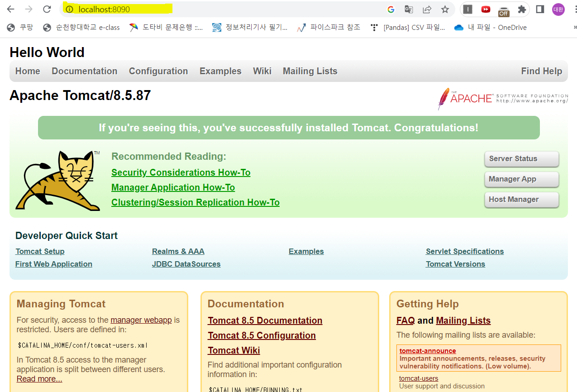Open the 파이스파크 참조 bookmark
Image resolution: width=577 pixels, height=392 pixels.
[x=329, y=28]
